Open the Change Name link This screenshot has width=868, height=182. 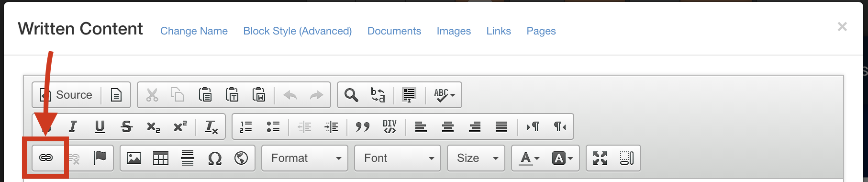(194, 31)
